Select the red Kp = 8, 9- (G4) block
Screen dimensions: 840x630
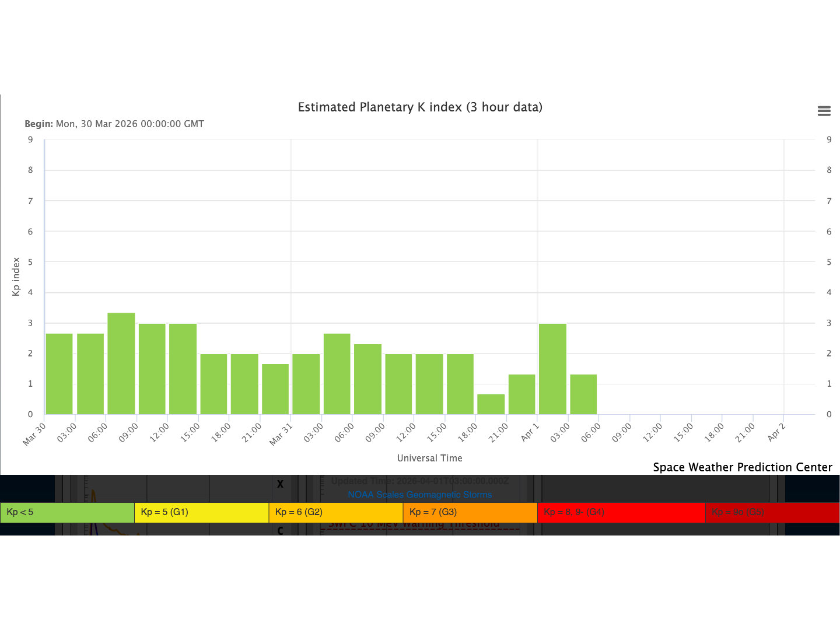(621, 512)
